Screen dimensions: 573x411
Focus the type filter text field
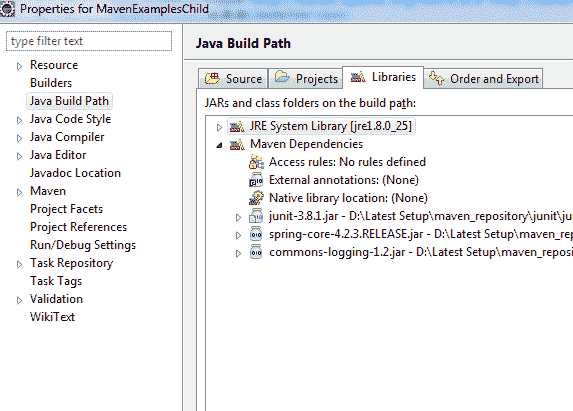pyautogui.click(x=89, y=41)
